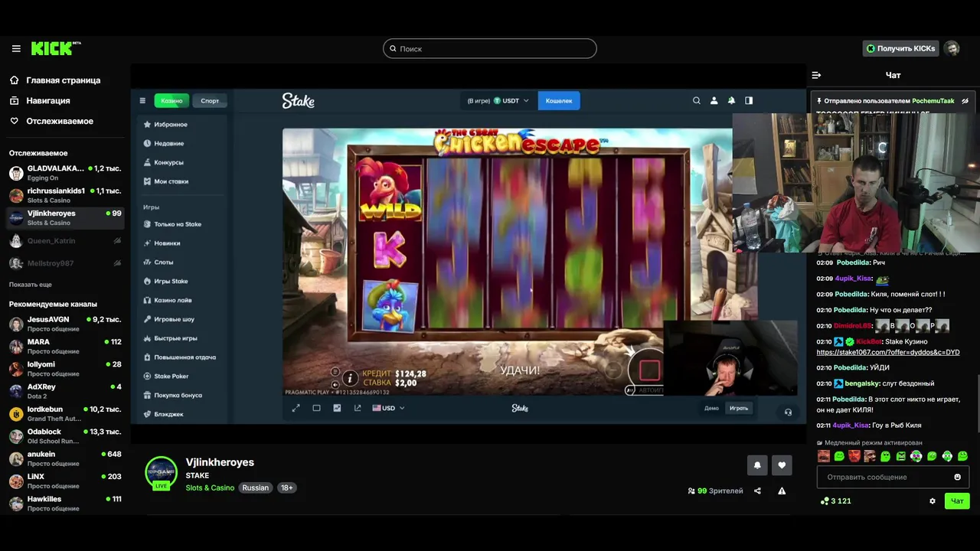Open the Kick hamburger menu

(16, 49)
